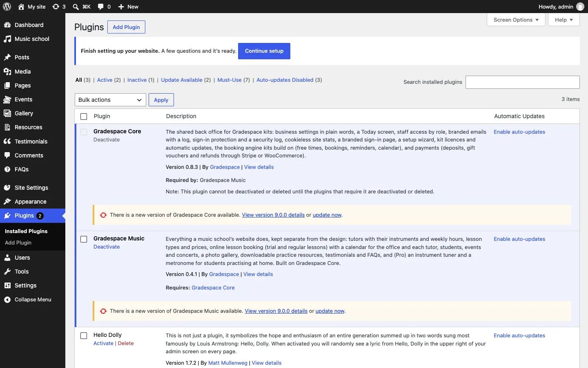Image resolution: width=588 pixels, height=368 pixels.
Task: Expand the Help panel
Action: coord(564,20)
